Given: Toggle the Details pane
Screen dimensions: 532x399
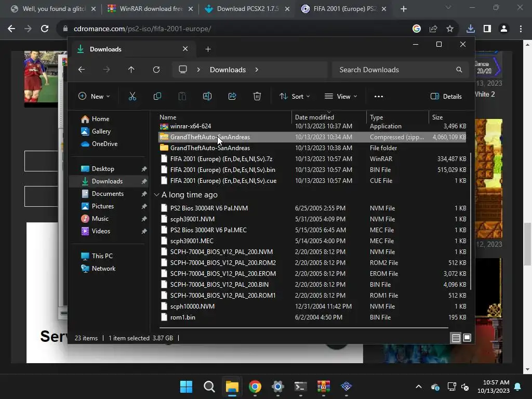Looking at the screenshot, I should click(x=446, y=96).
